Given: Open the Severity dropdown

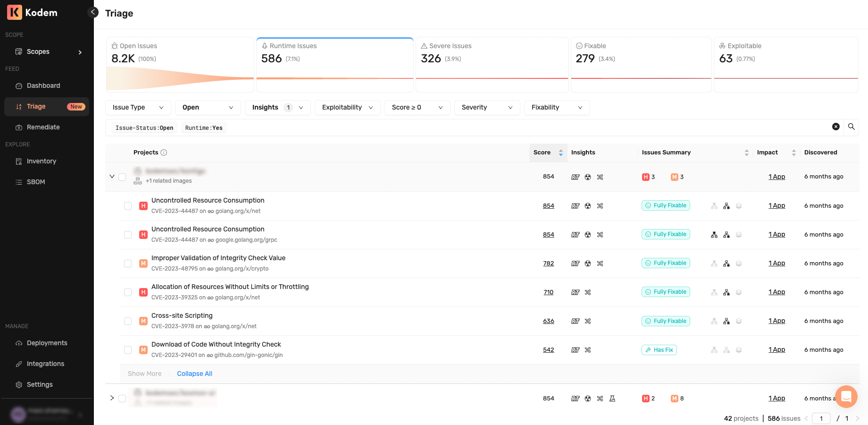Looking at the screenshot, I should tap(487, 108).
